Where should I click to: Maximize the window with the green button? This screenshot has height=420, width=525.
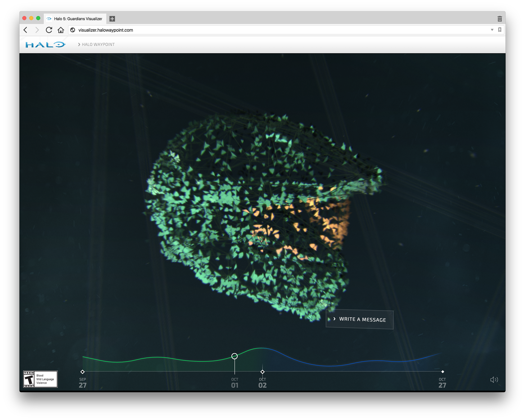(38, 18)
